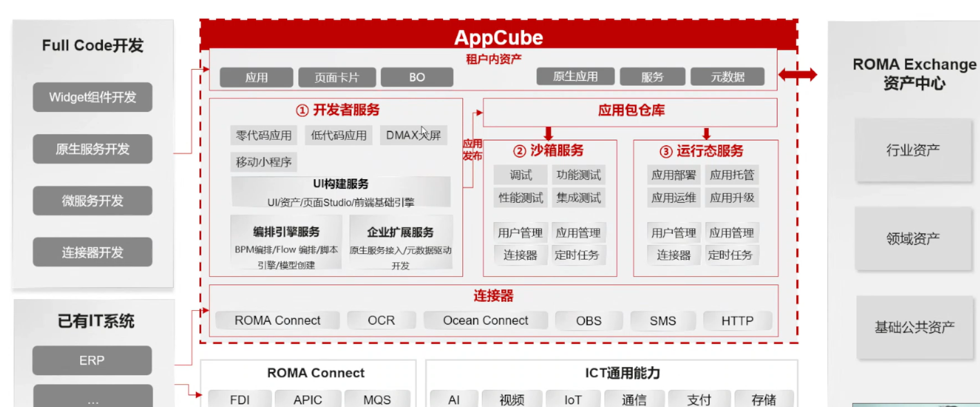Open the 行业资产 card
Image resolution: width=980 pixels, height=407 pixels.
(913, 150)
